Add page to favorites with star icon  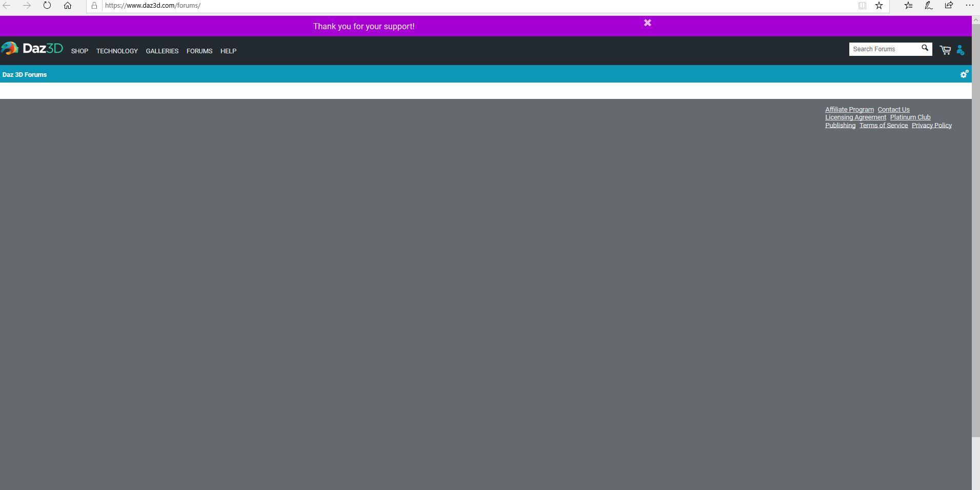click(879, 5)
